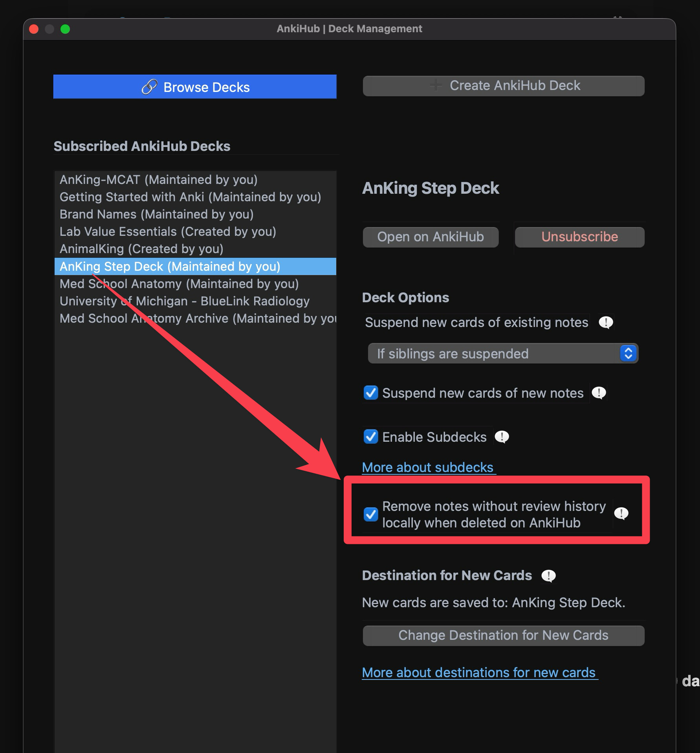The image size is (700, 753).
Task: Uncheck the Enable Subdecks checkbox
Action: coord(371,437)
